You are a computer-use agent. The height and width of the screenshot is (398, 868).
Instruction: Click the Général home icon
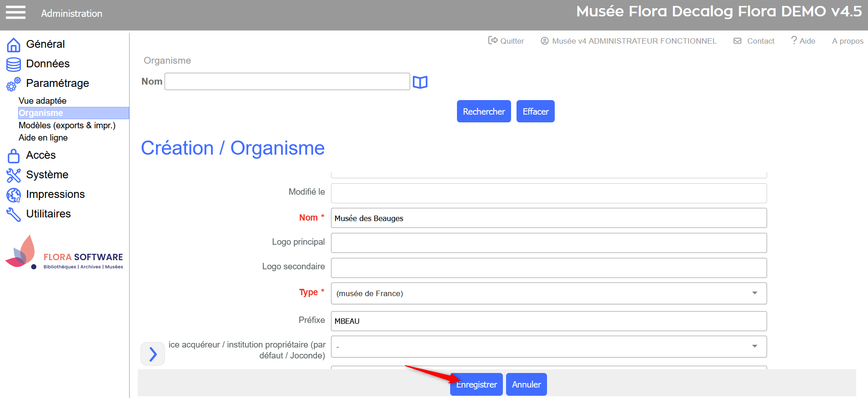14,45
